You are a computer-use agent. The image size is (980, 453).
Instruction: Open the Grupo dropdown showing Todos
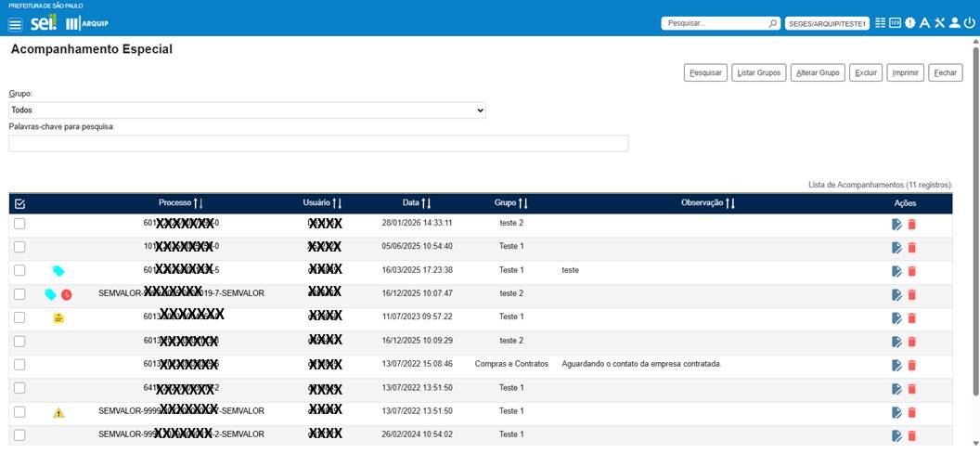click(247, 110)
